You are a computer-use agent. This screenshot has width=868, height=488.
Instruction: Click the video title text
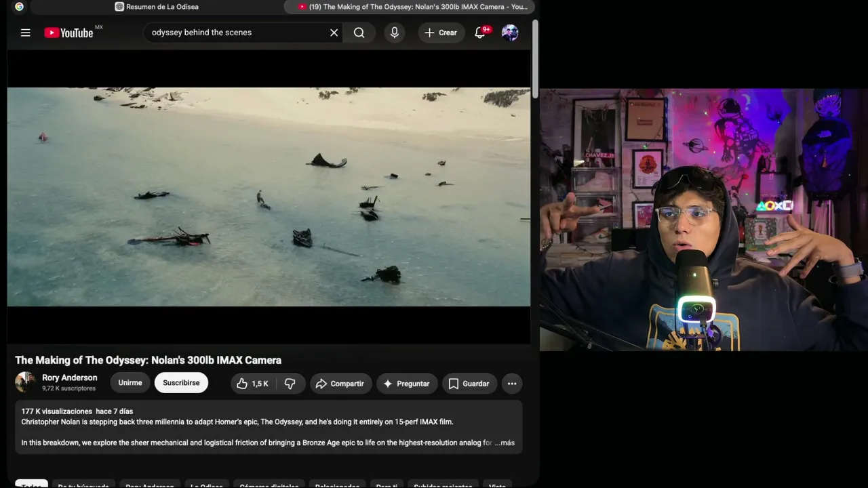[x=149, y=360]
